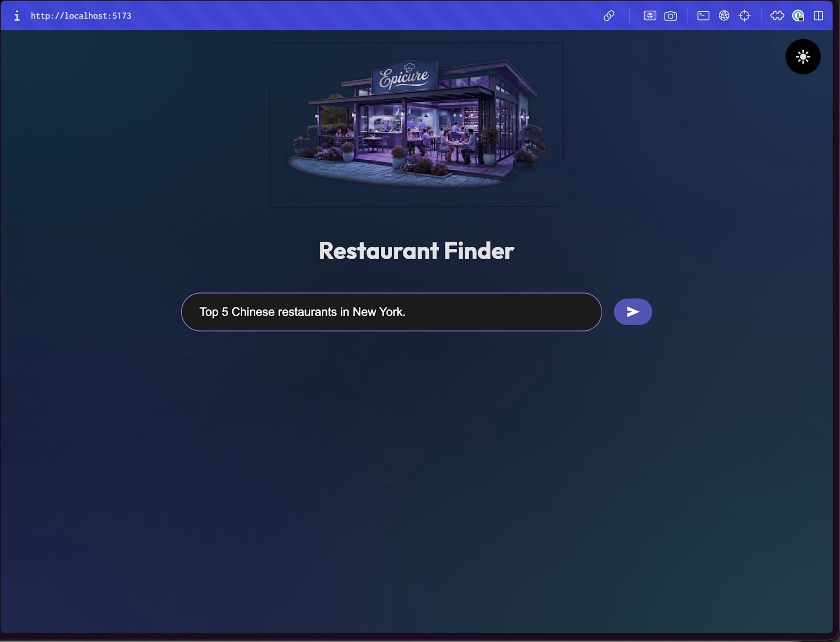Click the 1Password lock extension icon

click(798, 16)
